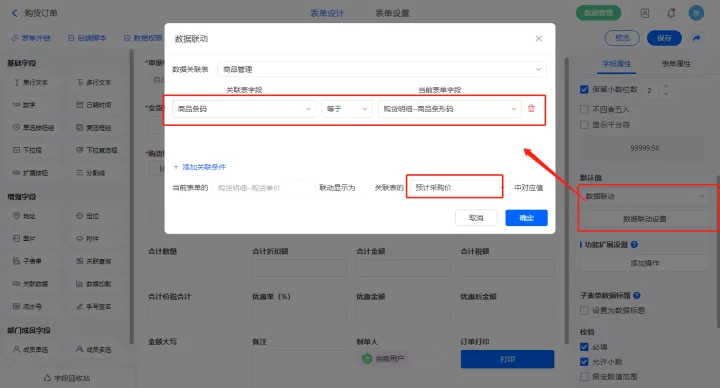Viewport: 720px width, 388px height.
Task: Toggle the 必填 checkbox
Action: click(x=584, y=347)
